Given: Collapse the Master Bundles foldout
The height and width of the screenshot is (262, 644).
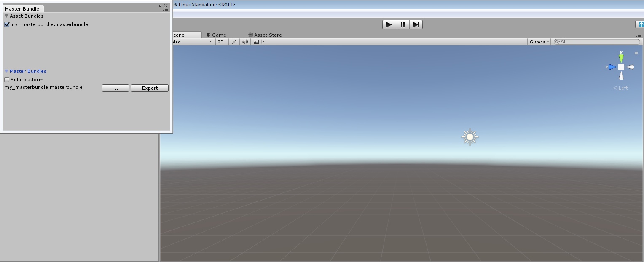Looking at the screenshot, I should pos(7,71).
